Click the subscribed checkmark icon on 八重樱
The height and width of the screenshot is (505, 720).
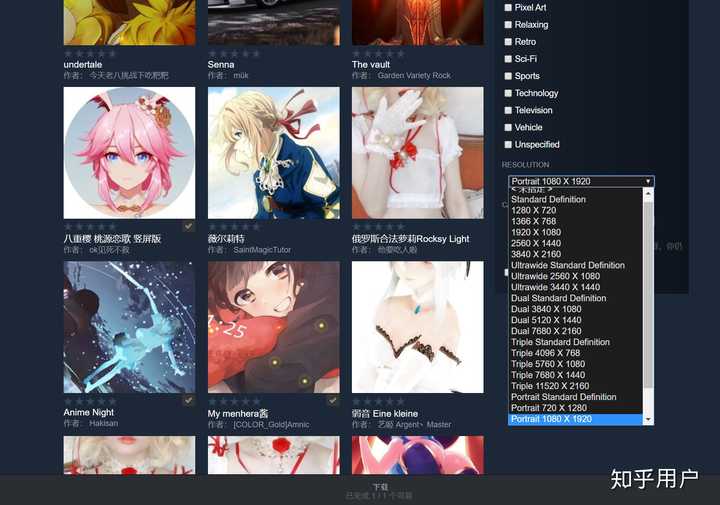tap(188, 226)
